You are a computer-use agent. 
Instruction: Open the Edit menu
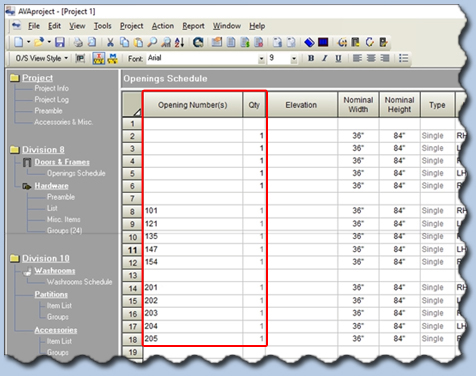coord(54,26)
